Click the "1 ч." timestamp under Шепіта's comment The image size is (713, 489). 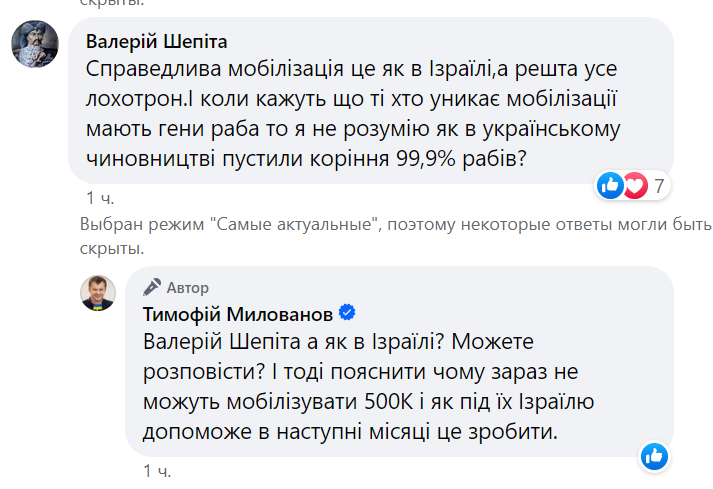point(101,197)
